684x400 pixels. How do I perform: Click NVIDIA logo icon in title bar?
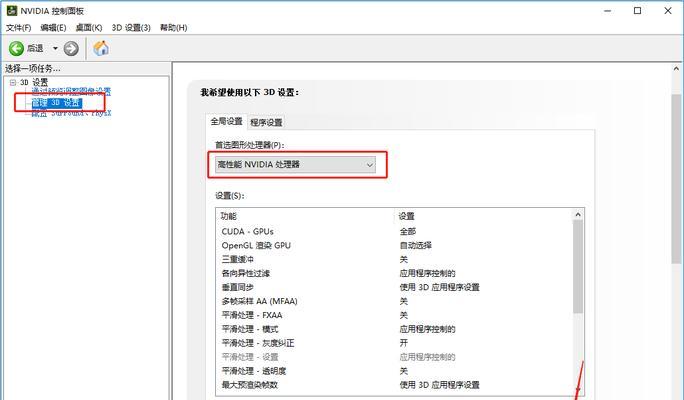pyautogui.click(x=12, y=10)
